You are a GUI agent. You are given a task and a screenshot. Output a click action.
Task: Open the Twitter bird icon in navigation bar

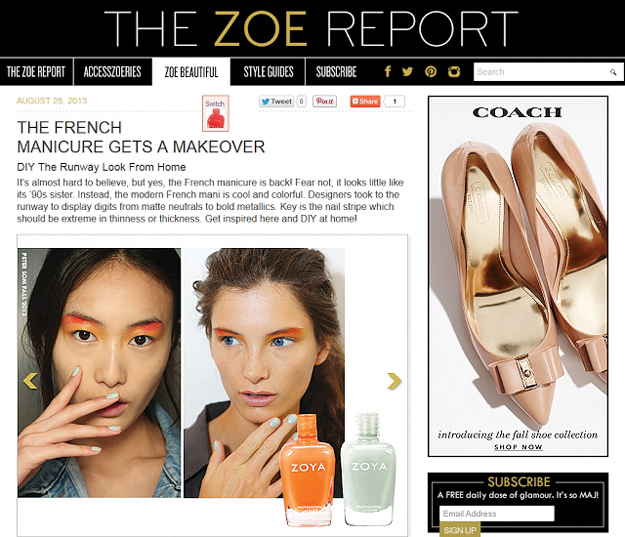tap(407, 72)
